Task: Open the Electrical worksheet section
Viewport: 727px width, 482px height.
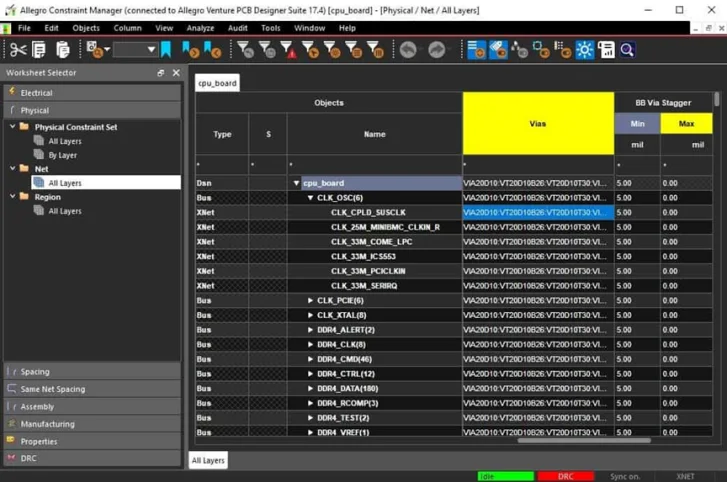Action: point(36,93)
